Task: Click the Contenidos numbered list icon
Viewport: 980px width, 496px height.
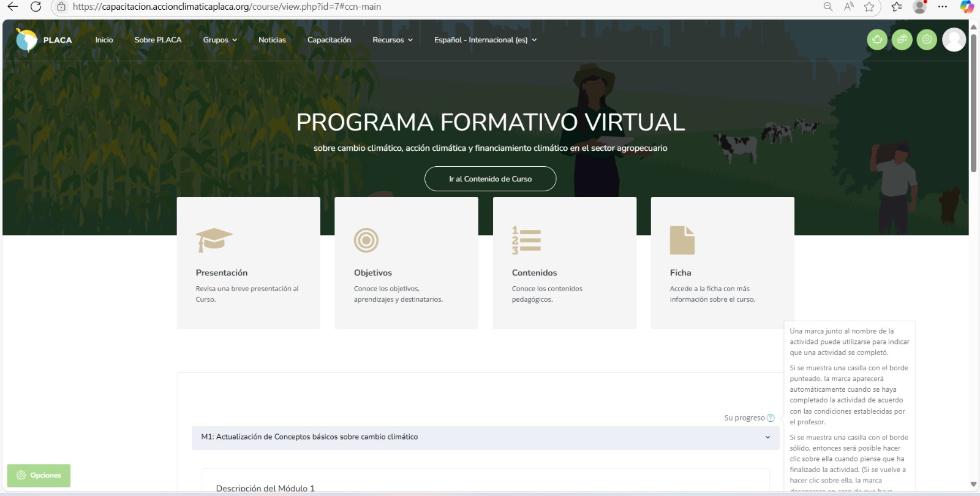Action: pyautogui.click(x=526, y=240)
